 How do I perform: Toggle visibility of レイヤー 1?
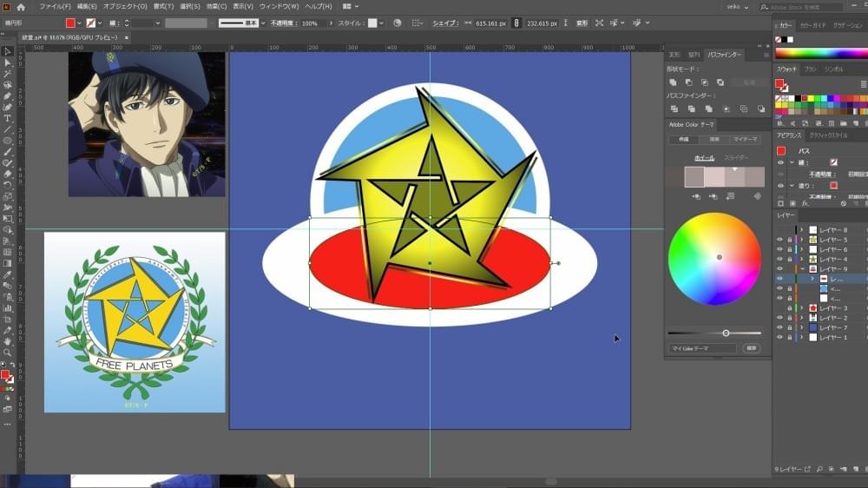(780, 337)
